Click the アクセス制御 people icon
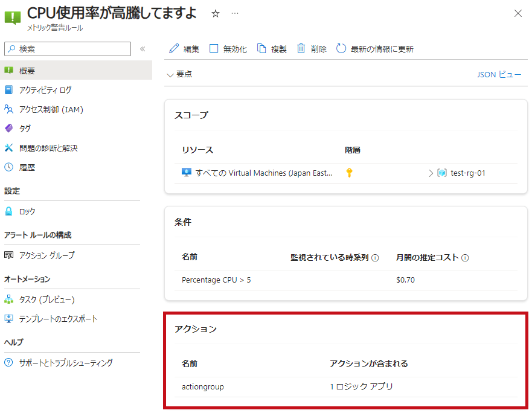The image size is (532, 416). click(x=9, y=109)
